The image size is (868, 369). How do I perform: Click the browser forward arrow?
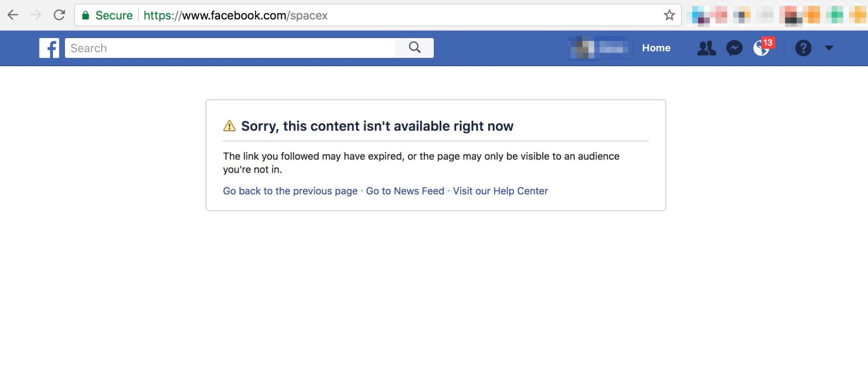point(36,15)
